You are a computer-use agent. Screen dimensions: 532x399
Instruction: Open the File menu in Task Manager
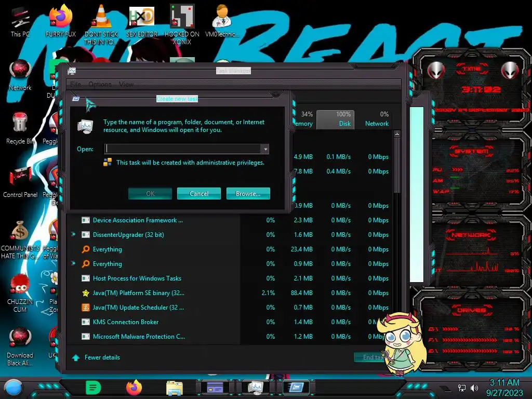(75, 84)
